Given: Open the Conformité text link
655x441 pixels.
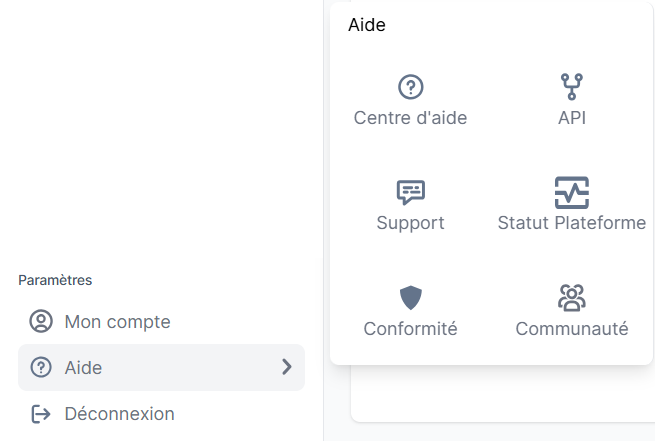Looking at the screenshot, I should 410,328.
